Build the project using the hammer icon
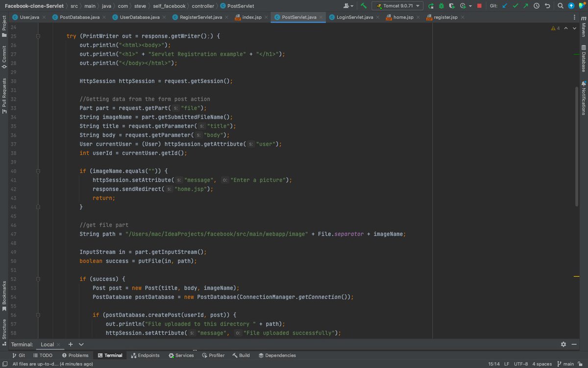The image size is (588, 368). [x=365, y=5]
